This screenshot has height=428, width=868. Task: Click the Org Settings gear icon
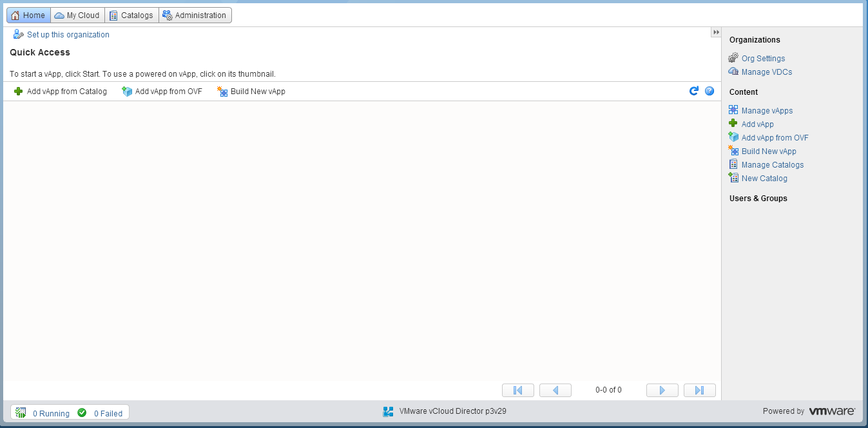(733, 58)
